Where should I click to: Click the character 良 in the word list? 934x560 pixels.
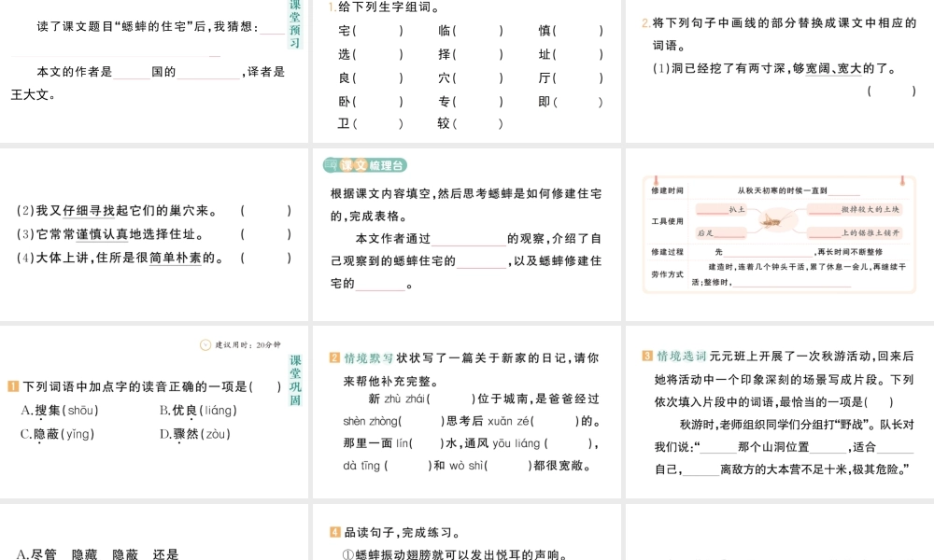pos(345,78)
